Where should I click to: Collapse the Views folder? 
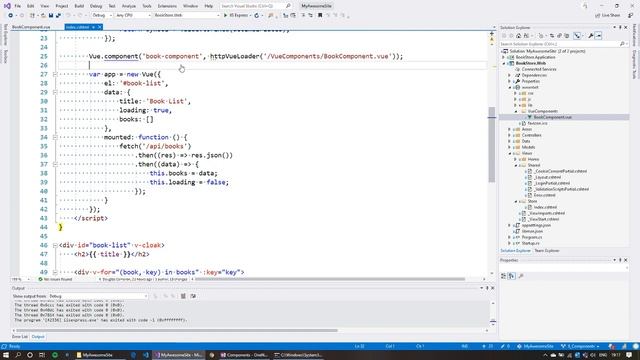[x=509, y=153]
